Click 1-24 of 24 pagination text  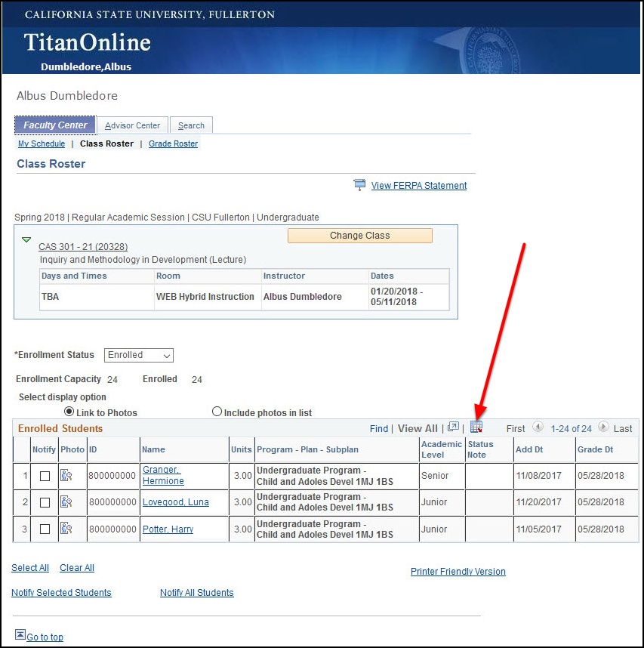[x=571, y=428]
